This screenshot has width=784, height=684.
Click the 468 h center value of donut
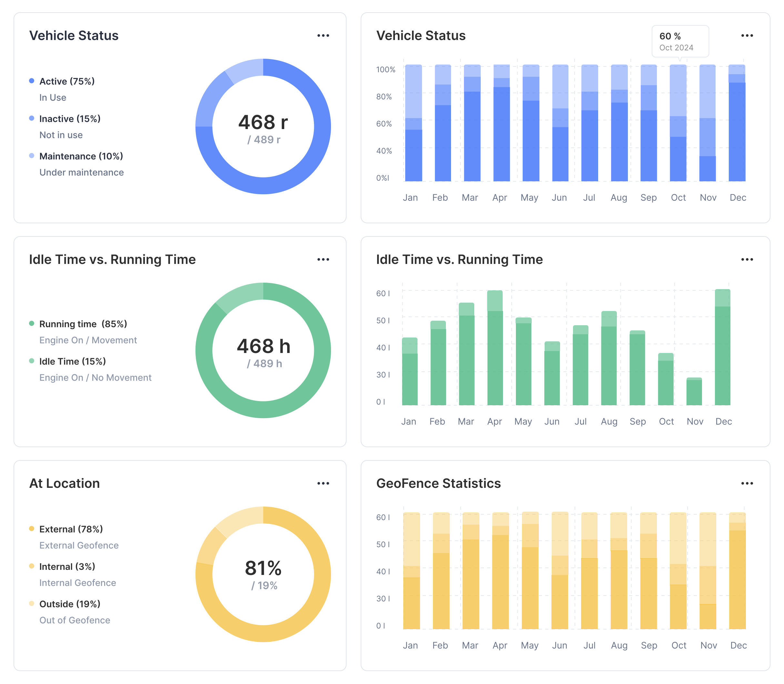263,346
